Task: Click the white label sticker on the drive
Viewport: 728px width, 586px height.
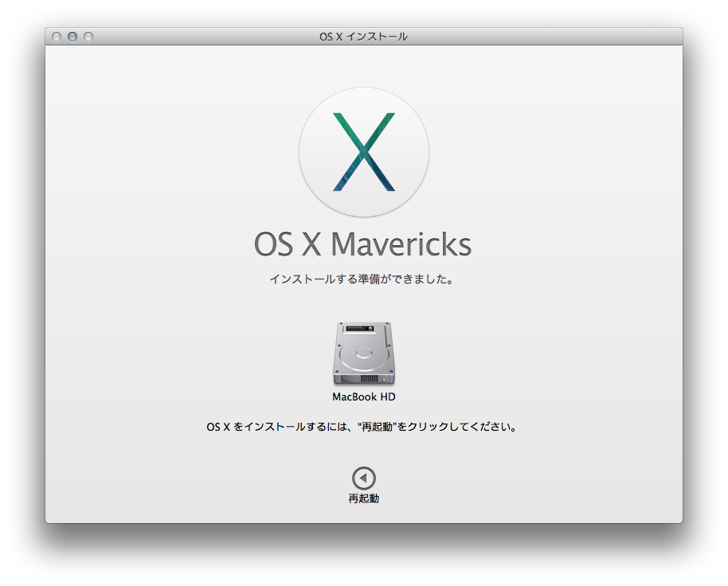Action: pos(364,329)
